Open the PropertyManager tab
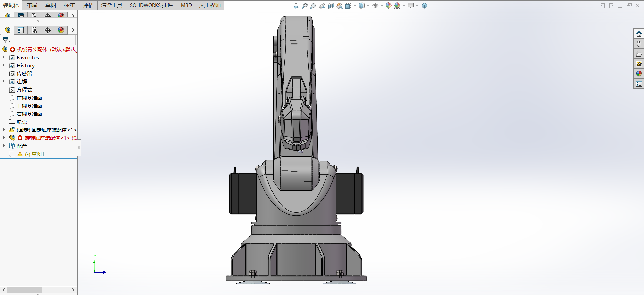 pyautogui.click(x=21, y=30)
